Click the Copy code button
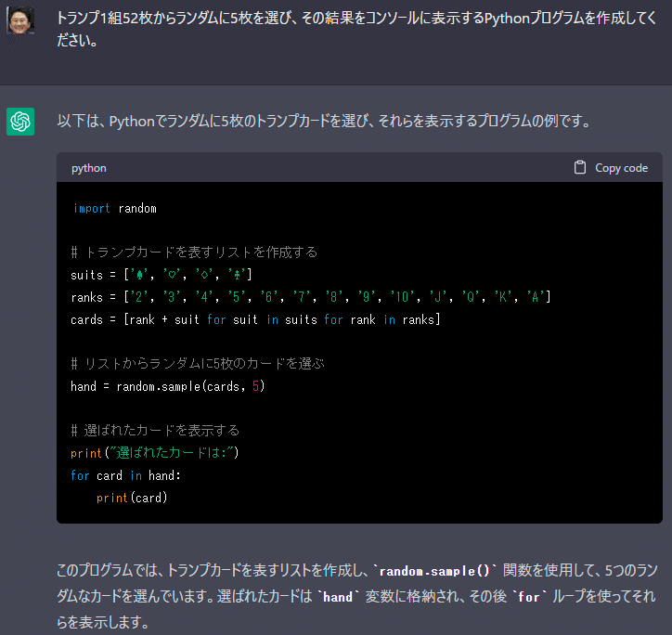 [611, 168]
